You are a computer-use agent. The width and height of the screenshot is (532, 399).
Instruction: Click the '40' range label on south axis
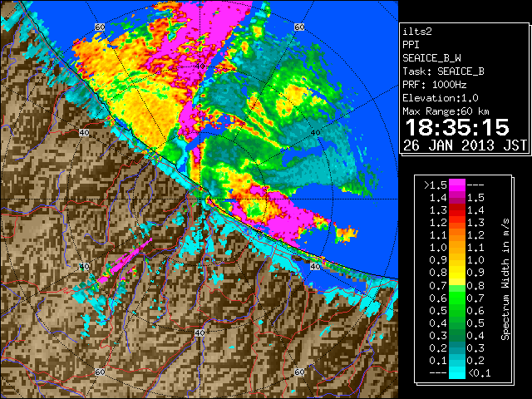coord(199,332)
